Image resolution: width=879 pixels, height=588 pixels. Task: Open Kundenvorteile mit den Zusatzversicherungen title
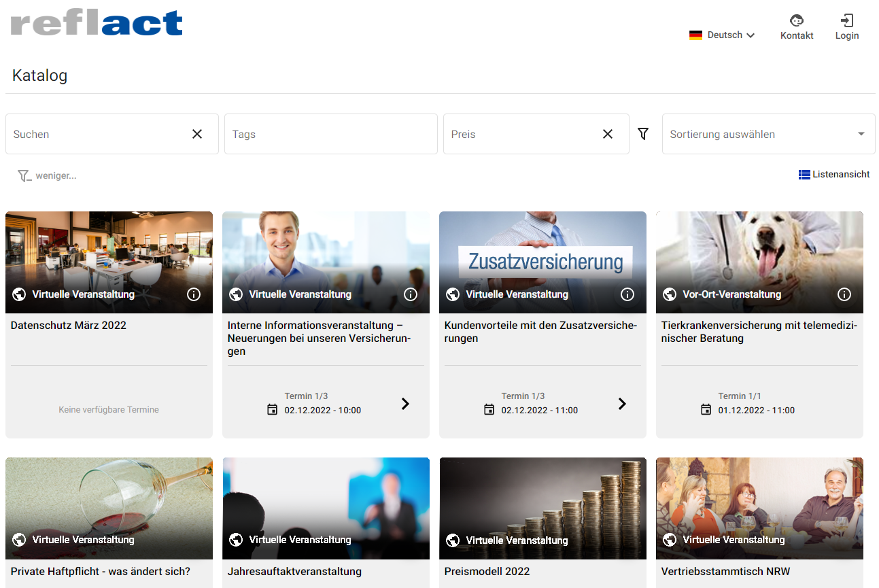tap(540, 332)
